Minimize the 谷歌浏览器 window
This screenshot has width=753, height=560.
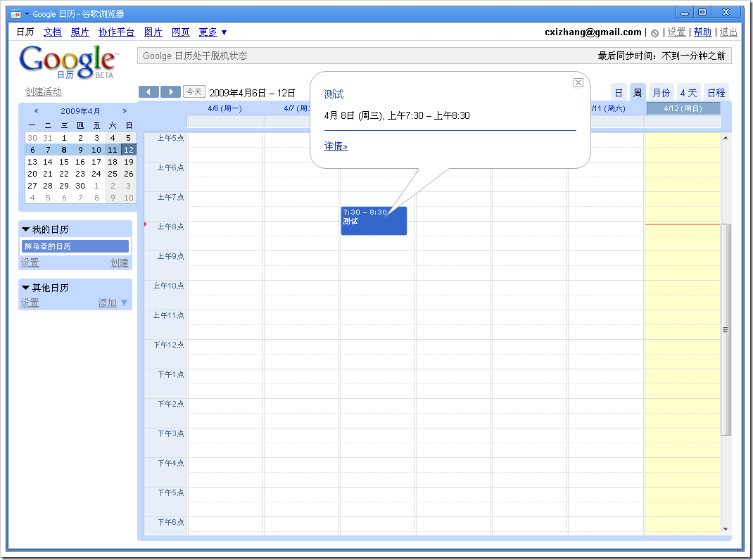[x=685, y=13]
